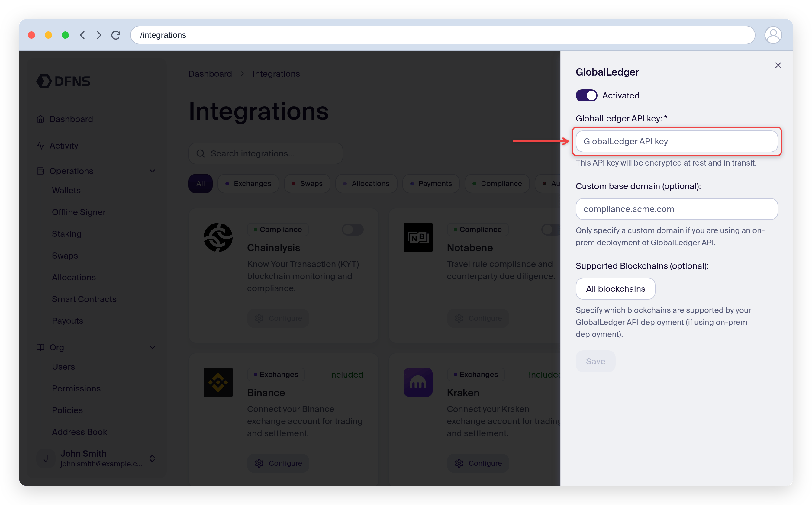Toggle the Chainalysis integration switch
This screenshot has width=812, height=505.
coord(353,230)
